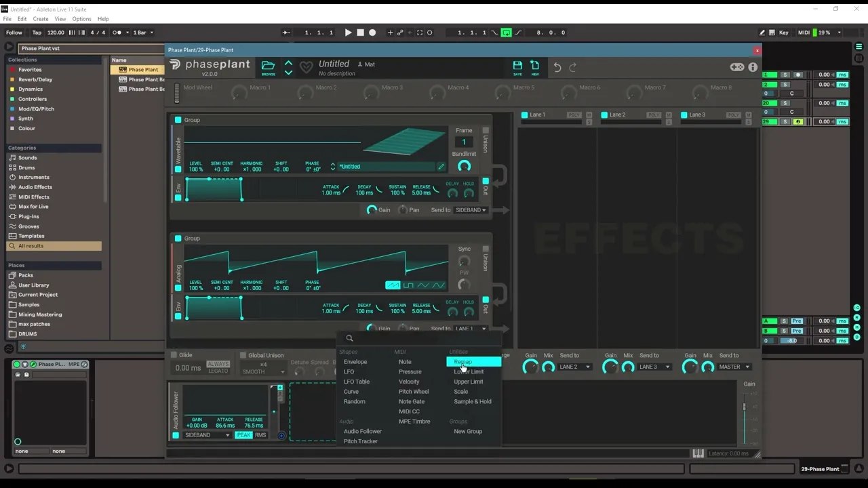Adjust the Bandlimit knob

pyautogui.click(x=464, y=166)
